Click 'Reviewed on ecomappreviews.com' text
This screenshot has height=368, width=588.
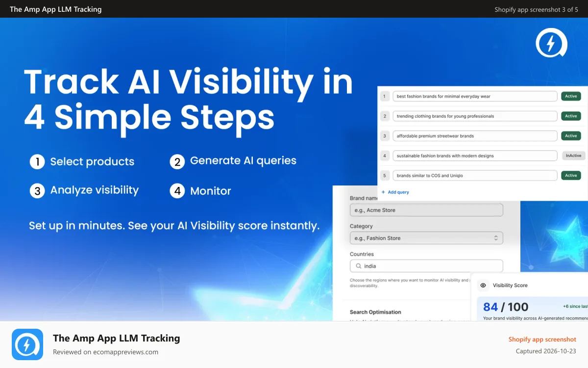105,352
